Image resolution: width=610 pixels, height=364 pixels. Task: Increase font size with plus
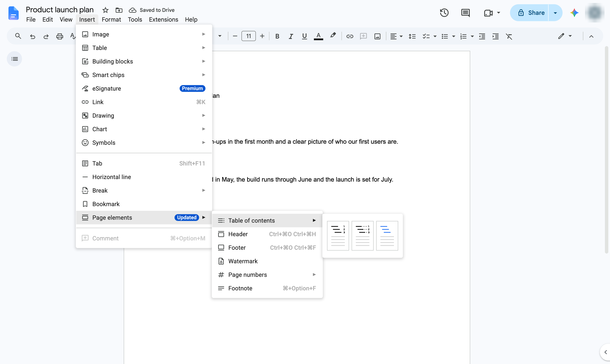click(x=262, y=36)
